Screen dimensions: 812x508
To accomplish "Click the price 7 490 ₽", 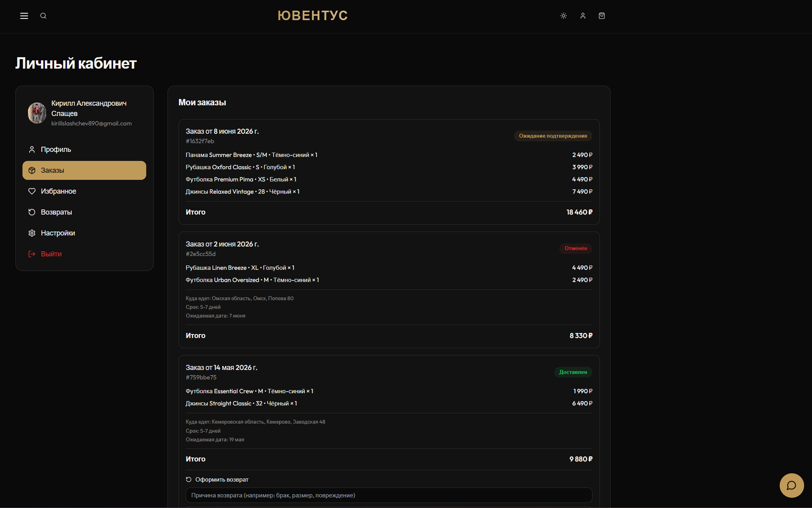I will pos(582,192).
